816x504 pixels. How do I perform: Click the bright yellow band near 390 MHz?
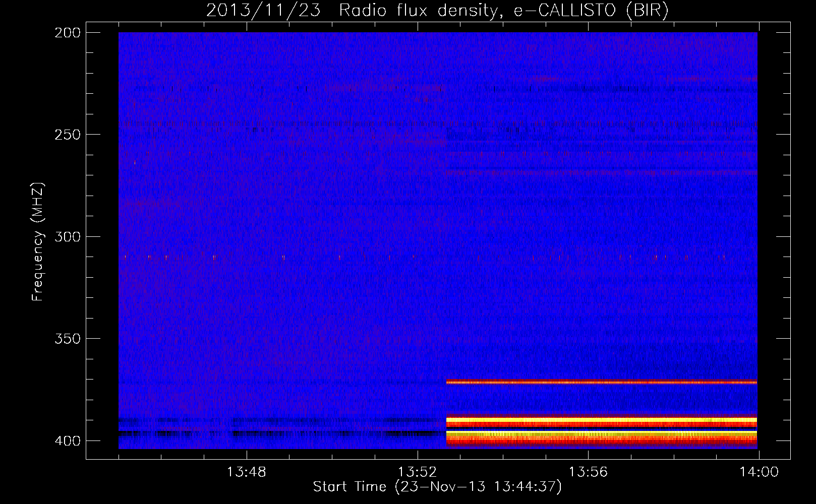pos(602,419)
